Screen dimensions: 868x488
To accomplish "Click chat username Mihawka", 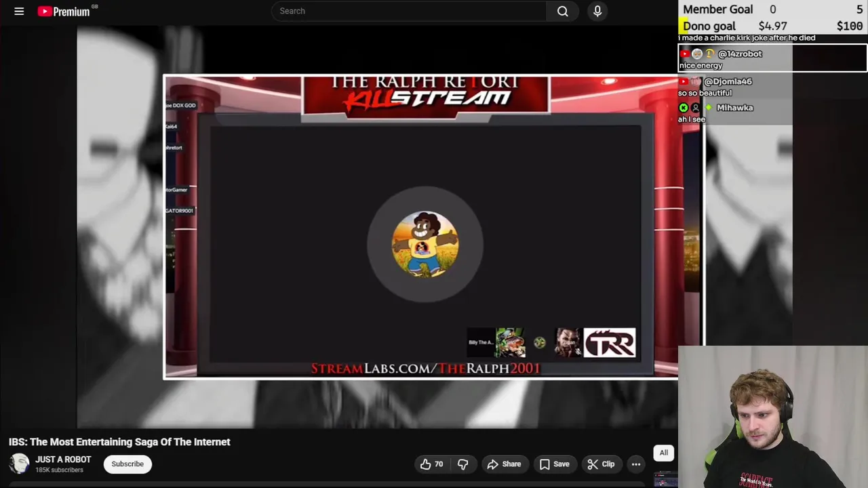I will pyautogui.click(x=734, y=108).
